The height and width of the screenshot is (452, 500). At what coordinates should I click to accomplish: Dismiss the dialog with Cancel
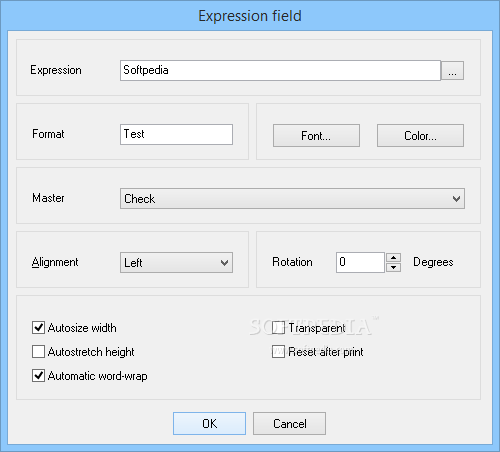point(289,423)
